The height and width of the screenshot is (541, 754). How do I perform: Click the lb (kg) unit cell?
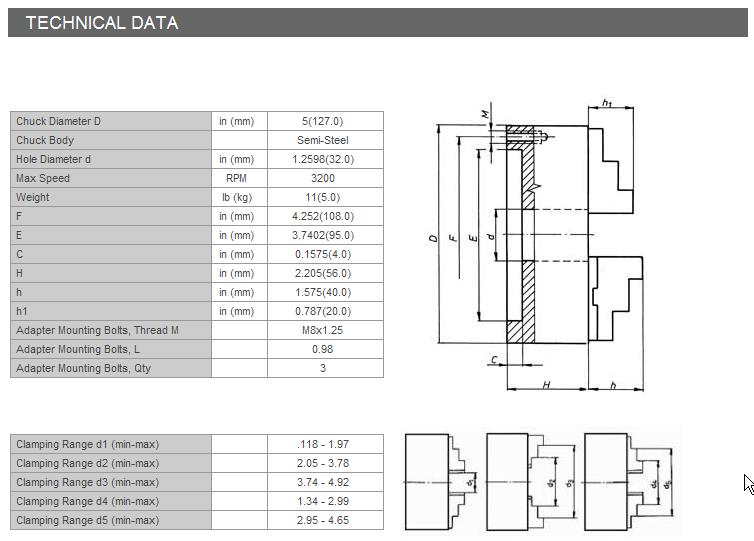click(x=239, y=197)
